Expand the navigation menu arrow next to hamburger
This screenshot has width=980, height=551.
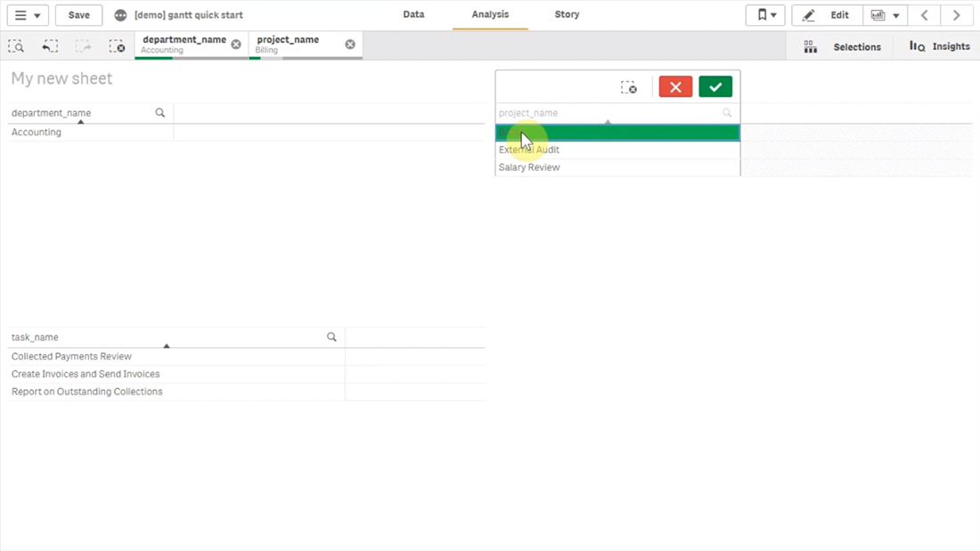coord(39,14)
